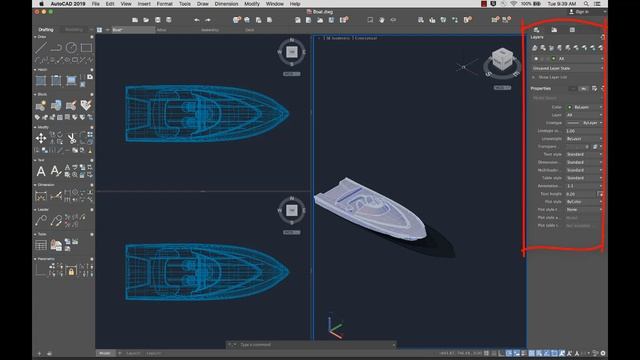Image resolution: width=640 pixels, height=360 pixels.
Task: Open the Modify menu
Action: click(x=251, y=4)
